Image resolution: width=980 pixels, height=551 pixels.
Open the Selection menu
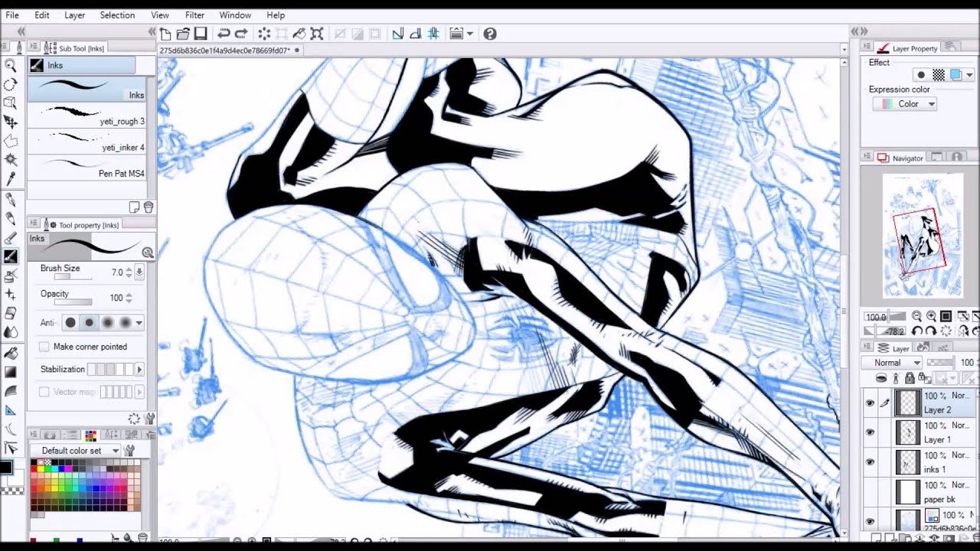pyautogui.click(x=117, y=15)
